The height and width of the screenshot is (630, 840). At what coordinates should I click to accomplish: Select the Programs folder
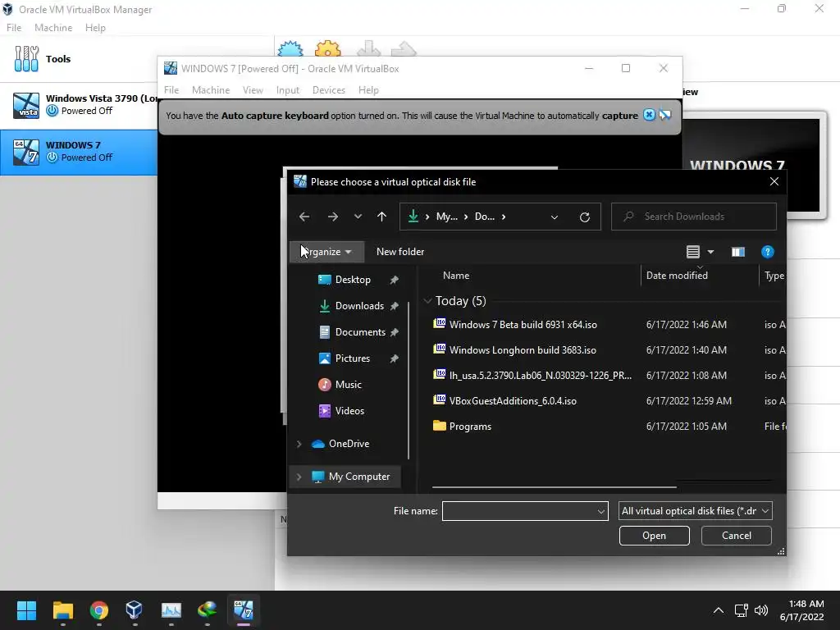click(x=470, y=427)
